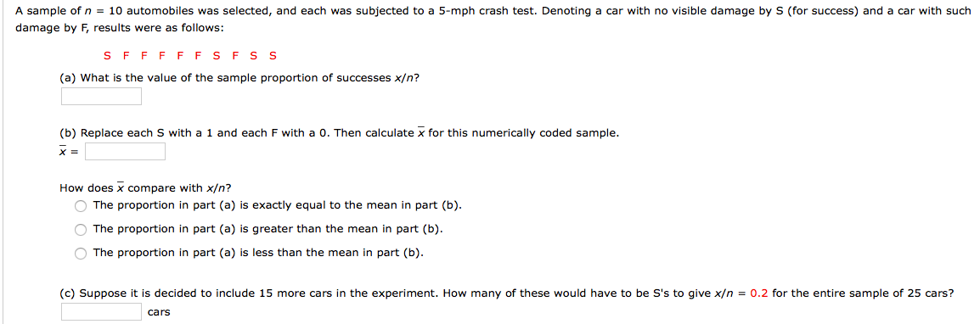Click the x̄ answer box in part (b)
Viewport: 980px width, 324px height.
click(x=125, y=152)
